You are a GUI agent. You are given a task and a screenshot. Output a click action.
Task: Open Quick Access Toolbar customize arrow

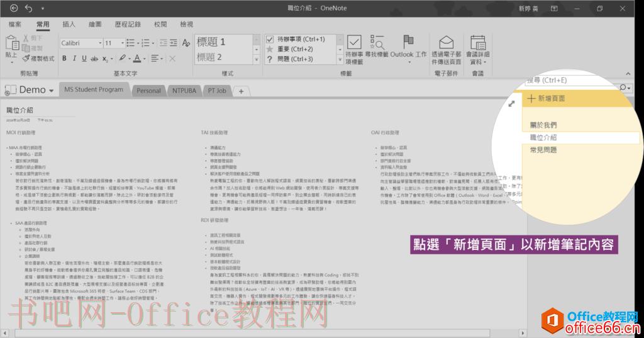pos(43,8)
